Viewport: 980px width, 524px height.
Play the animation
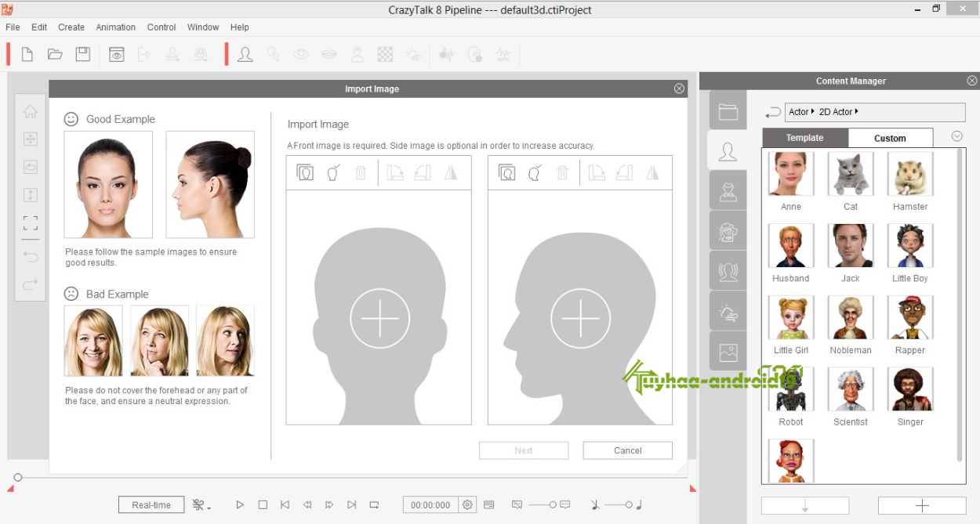(240, 505)
